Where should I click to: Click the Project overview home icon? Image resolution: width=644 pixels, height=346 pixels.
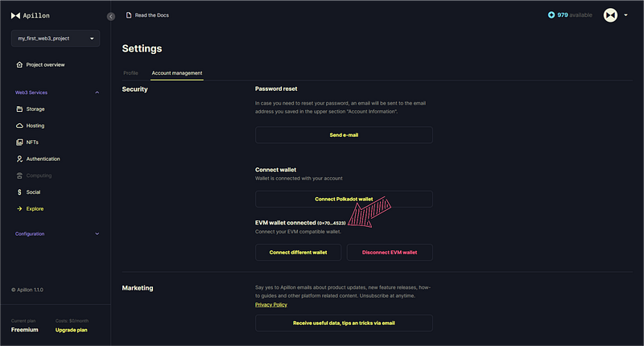[19, 65]
